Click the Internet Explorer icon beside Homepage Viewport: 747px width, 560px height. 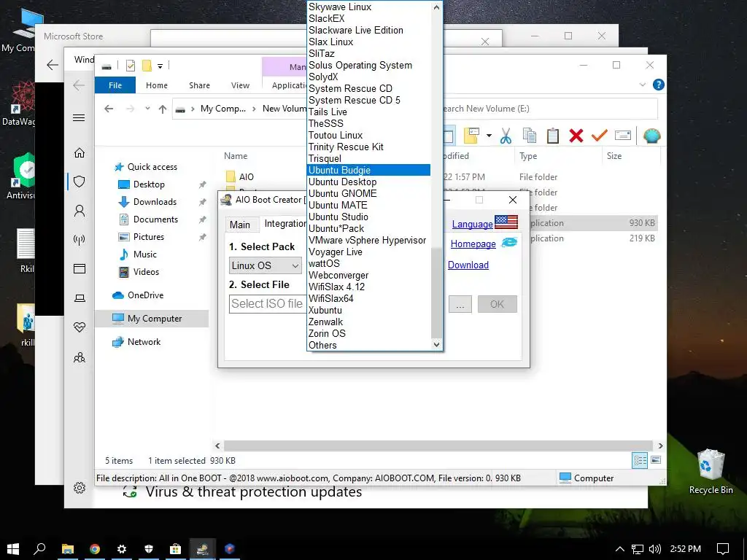point(509,243)
